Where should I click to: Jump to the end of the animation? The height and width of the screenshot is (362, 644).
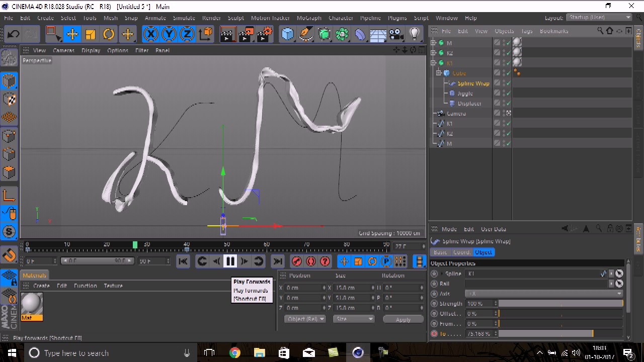click(277, 261)
